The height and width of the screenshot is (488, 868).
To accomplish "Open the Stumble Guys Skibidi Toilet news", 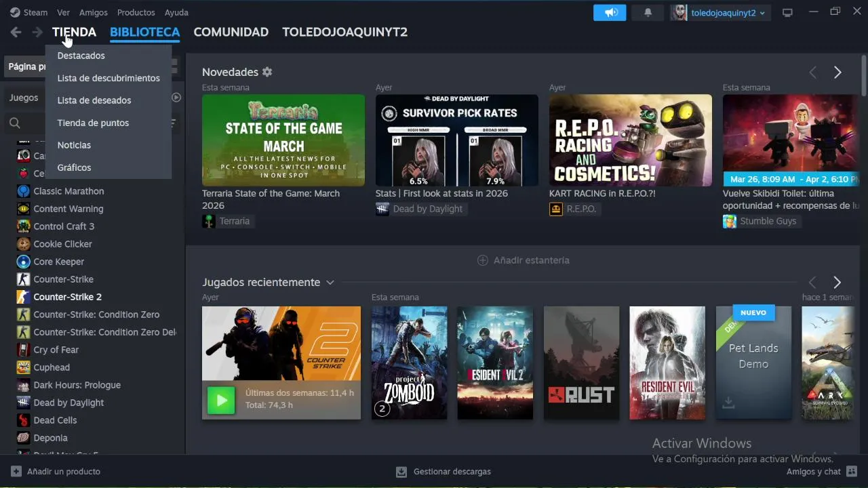I will (791, 140).
